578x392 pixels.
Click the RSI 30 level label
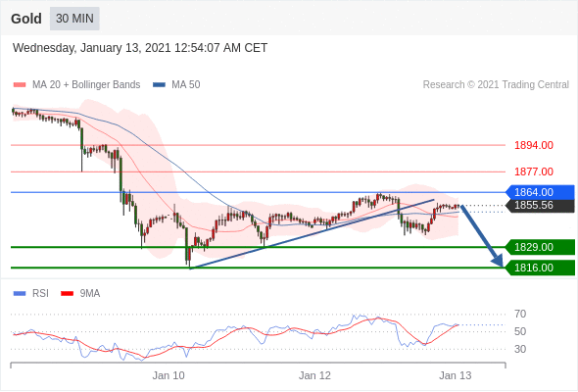coord(520,349)
